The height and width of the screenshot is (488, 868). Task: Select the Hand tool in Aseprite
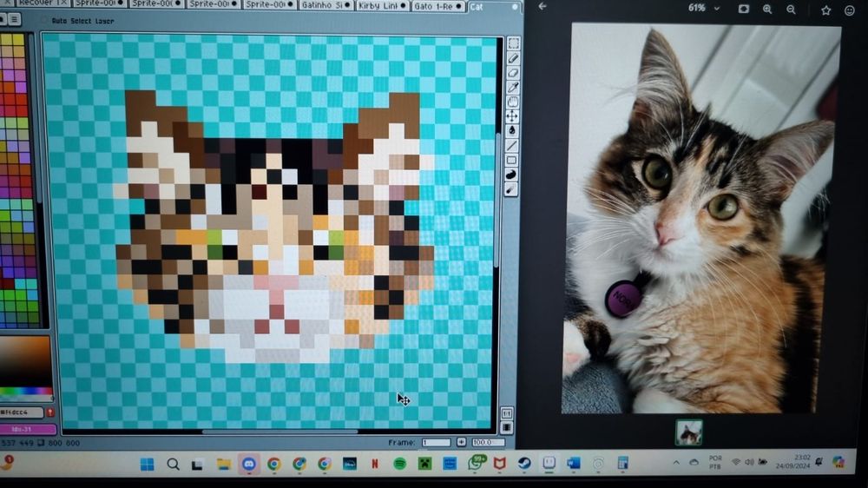(513, 102)
